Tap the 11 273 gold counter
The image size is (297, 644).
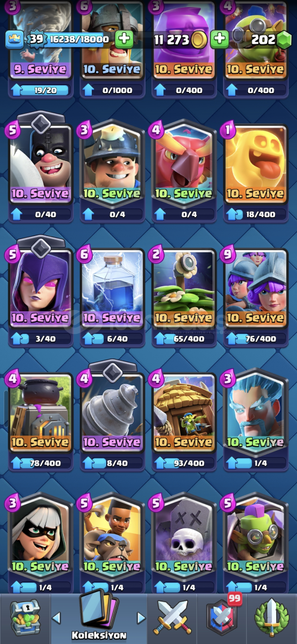click(172, 40)
